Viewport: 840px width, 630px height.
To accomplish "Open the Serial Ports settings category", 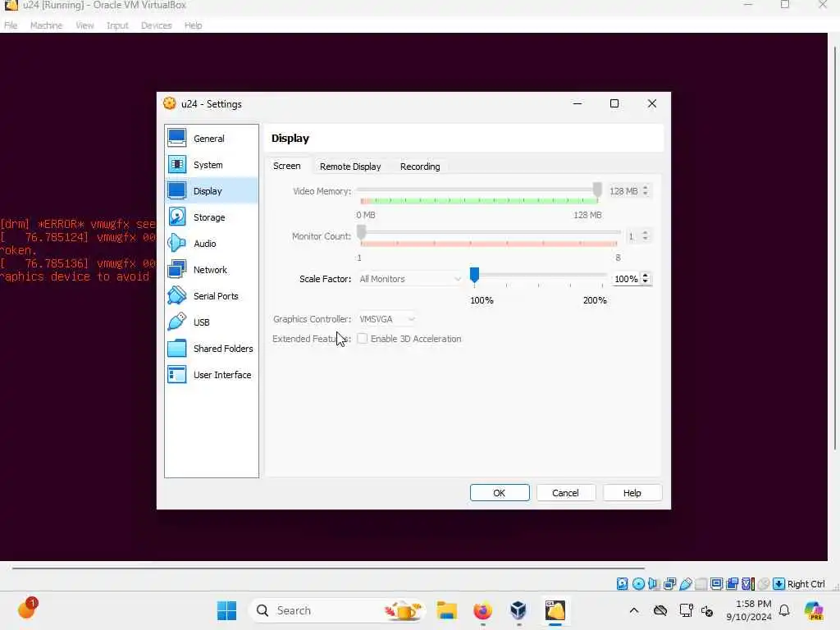I will (212, 295).
